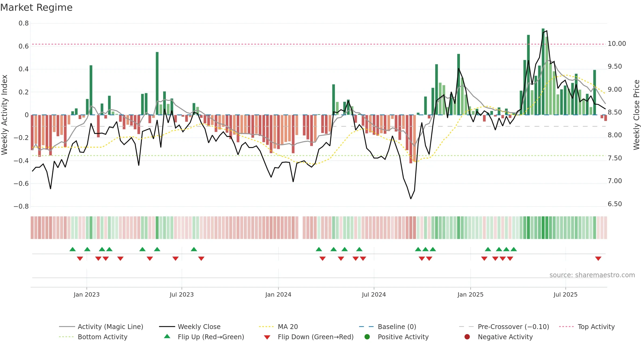
Task: Click the red Negative Activity legend dot
Action: tap(467, 337)
